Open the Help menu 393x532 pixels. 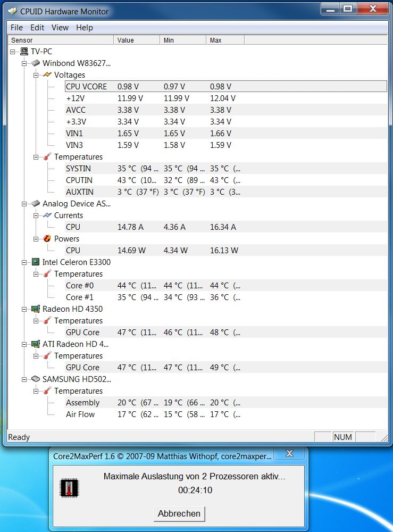click(85, 28)
